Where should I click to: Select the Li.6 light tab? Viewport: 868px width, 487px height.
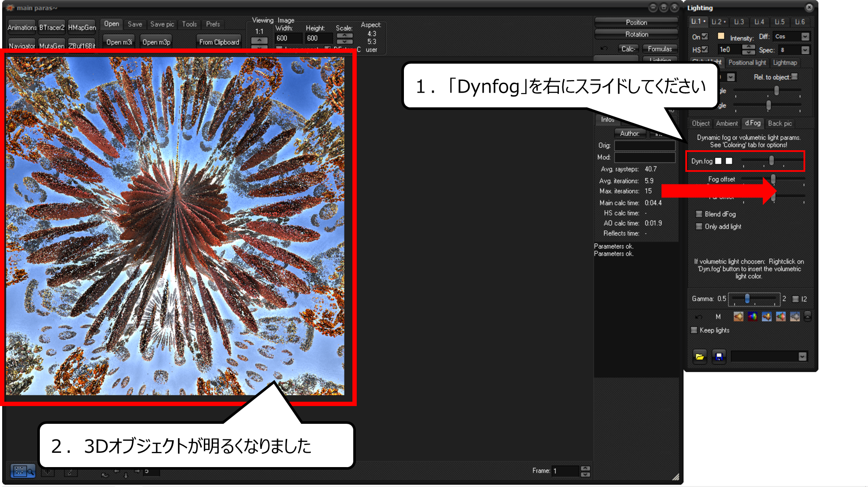(800, 22)
